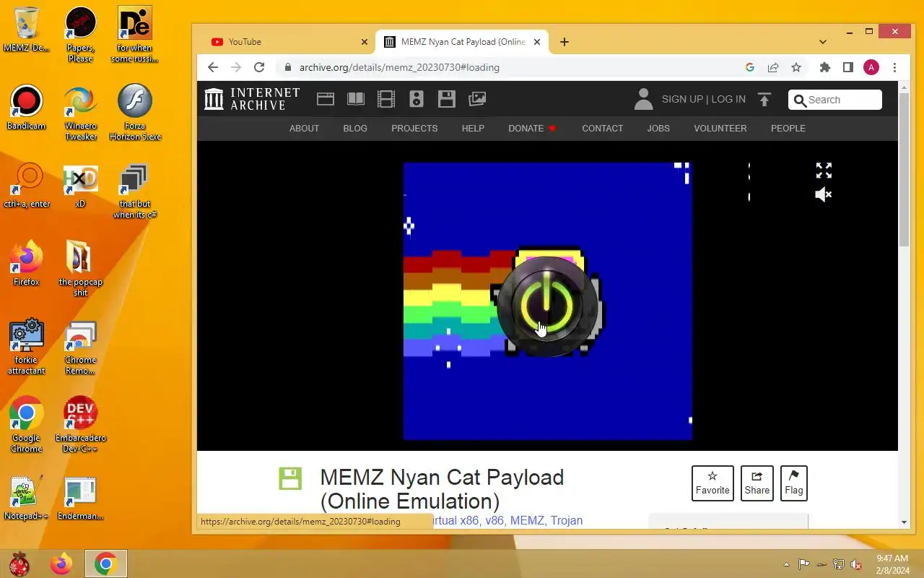The width and height of the screenshot is (924, 578).
Task: Open a new Chrome tab
Action: [565, 42]
